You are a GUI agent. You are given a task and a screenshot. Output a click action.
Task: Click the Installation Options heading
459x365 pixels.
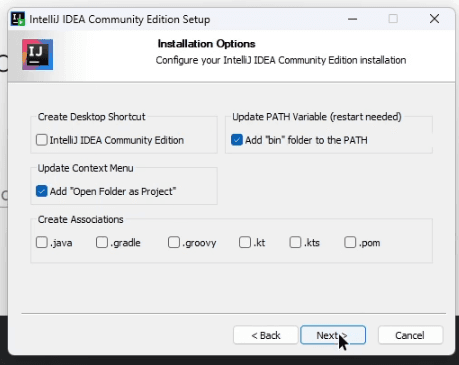point(206,44)
